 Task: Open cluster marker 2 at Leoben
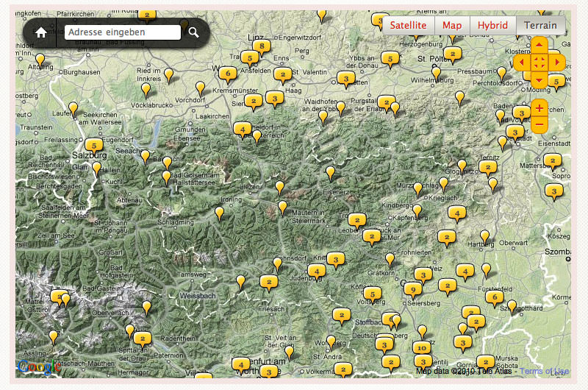coord(357,220)
